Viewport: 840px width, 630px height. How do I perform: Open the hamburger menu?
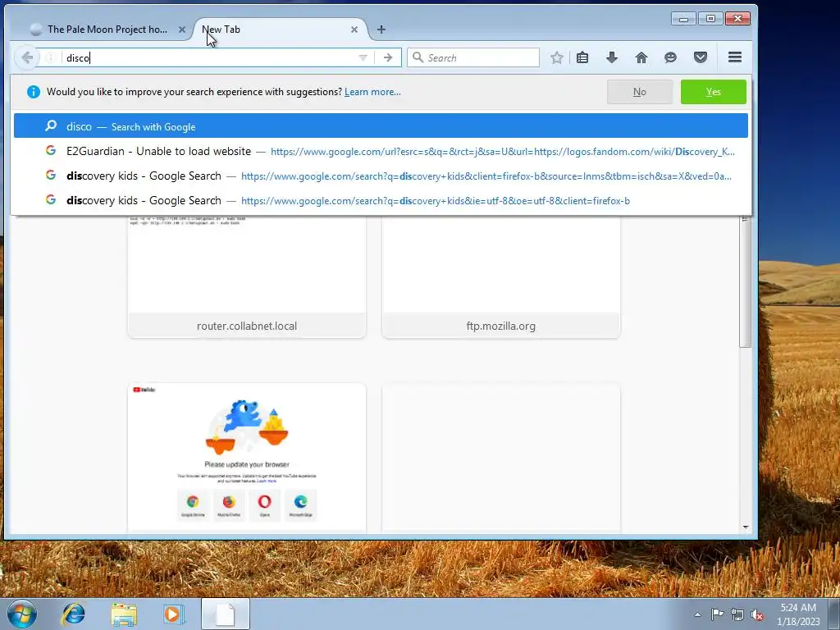(x=735, y=57)
